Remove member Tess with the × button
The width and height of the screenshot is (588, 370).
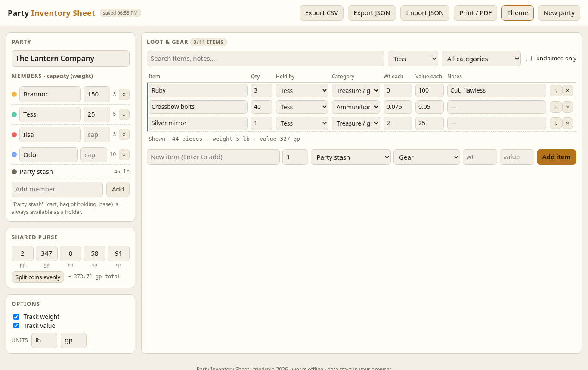click(x=124, y=114)
